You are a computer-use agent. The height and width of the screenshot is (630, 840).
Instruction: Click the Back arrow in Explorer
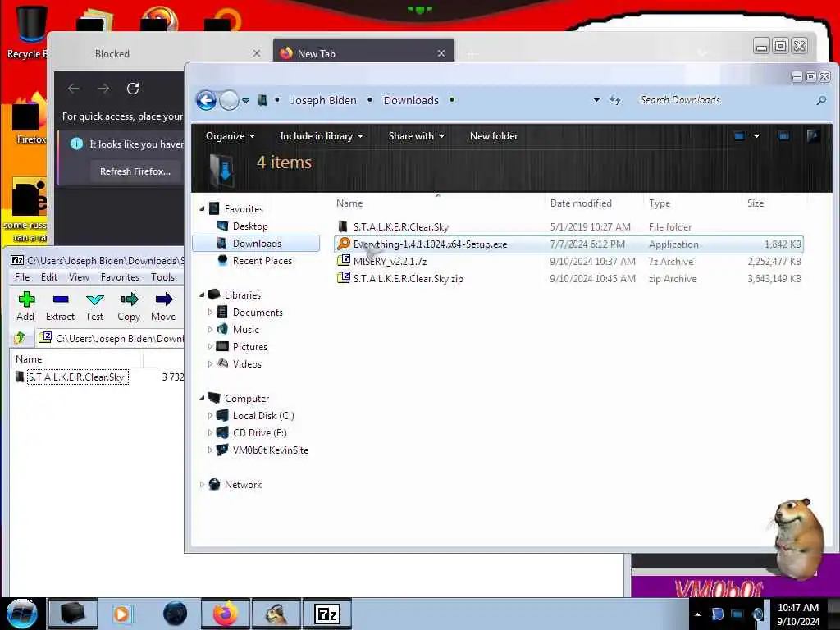pyautogui.click(x=206, y=100)
